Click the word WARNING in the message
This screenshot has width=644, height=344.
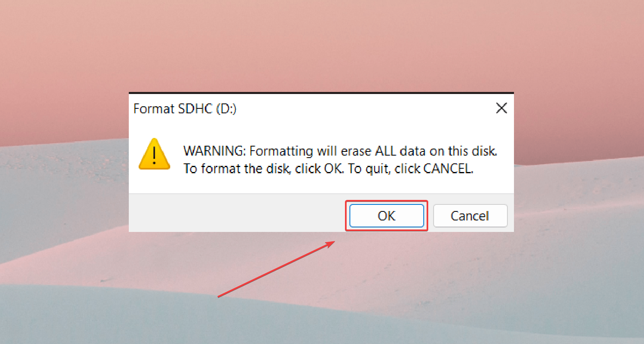(x=213, y=151)
